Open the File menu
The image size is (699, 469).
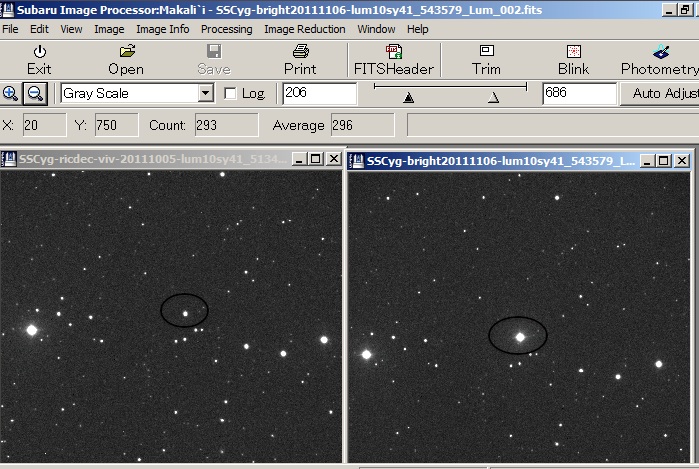[10, 29]
